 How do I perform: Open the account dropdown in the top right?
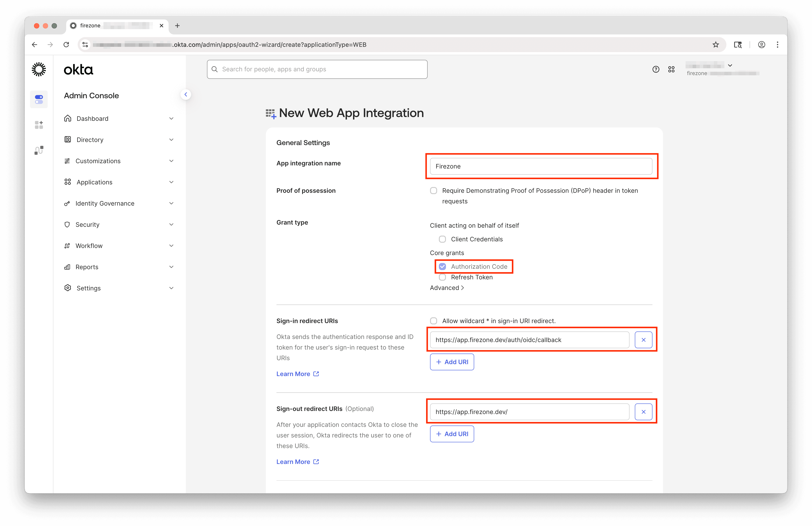coord(730,65)
